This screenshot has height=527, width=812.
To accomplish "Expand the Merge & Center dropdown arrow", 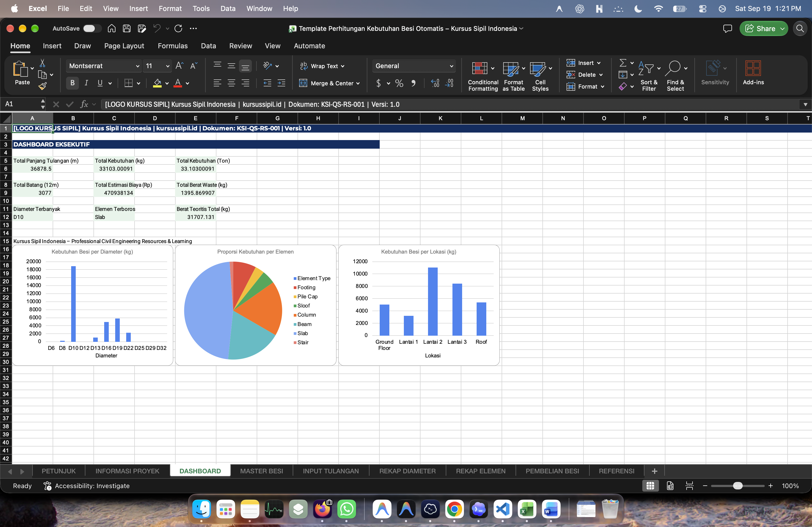I will pyautogui.click(x=358, y=83).
